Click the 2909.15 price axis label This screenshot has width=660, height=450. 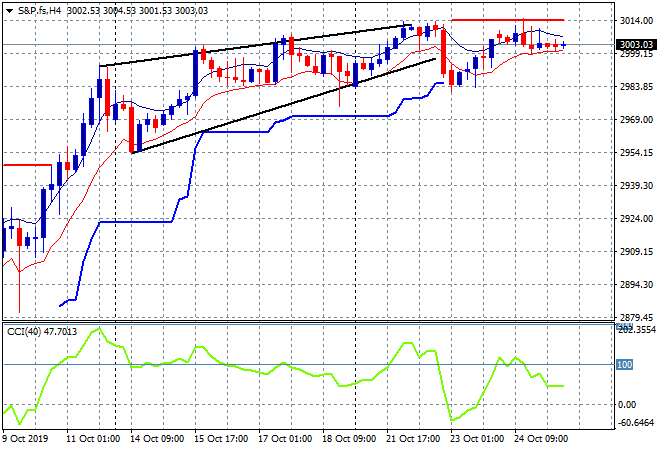point(636,251)
